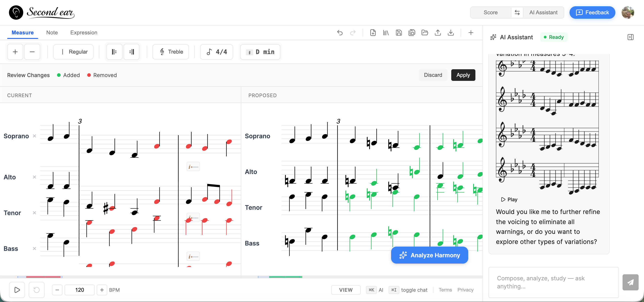644x302 pixels.
Task: Click the Analyze Harmony button
Action: point(429,255)
